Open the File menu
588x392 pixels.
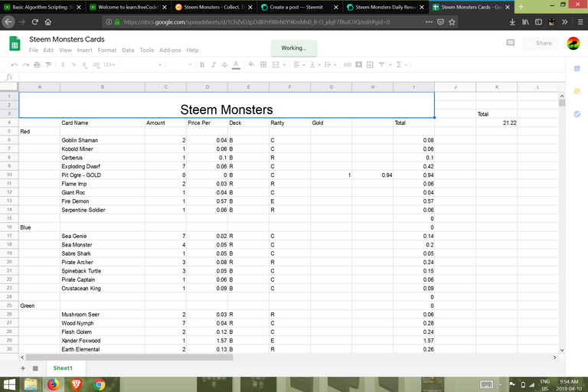point(34,51)
